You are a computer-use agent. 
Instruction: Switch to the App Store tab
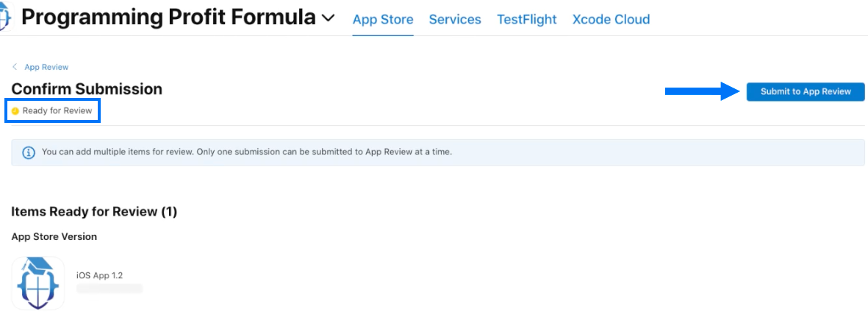tap(383, 19)
